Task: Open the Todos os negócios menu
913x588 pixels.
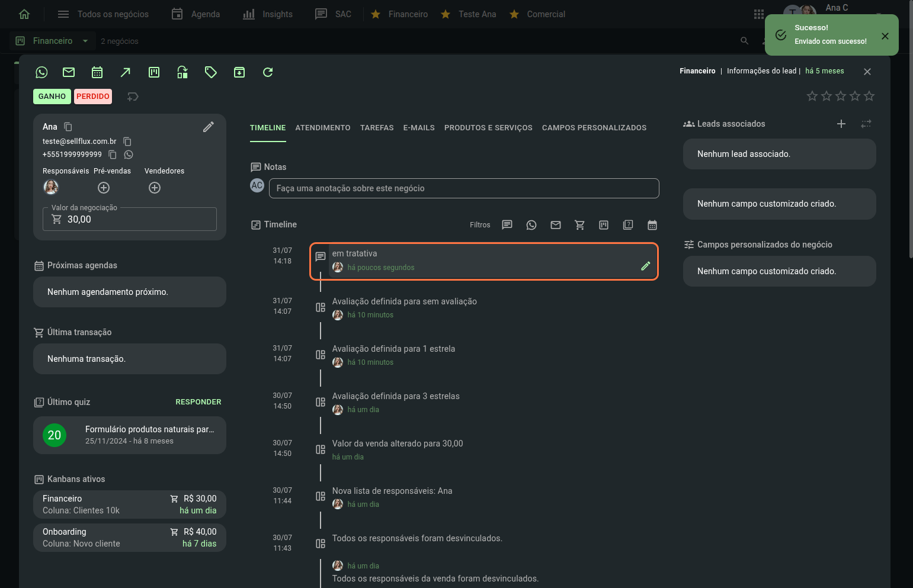Action: tap(103, 14)
